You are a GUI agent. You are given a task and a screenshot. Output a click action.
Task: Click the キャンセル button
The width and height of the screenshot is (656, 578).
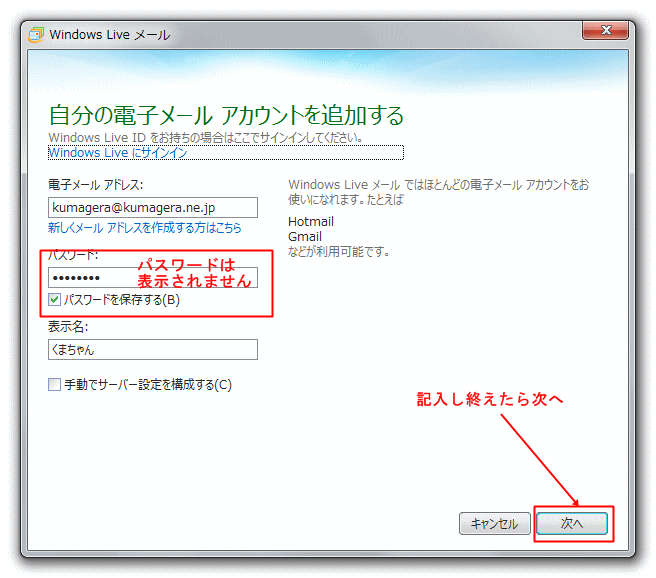tap(495, 524)
